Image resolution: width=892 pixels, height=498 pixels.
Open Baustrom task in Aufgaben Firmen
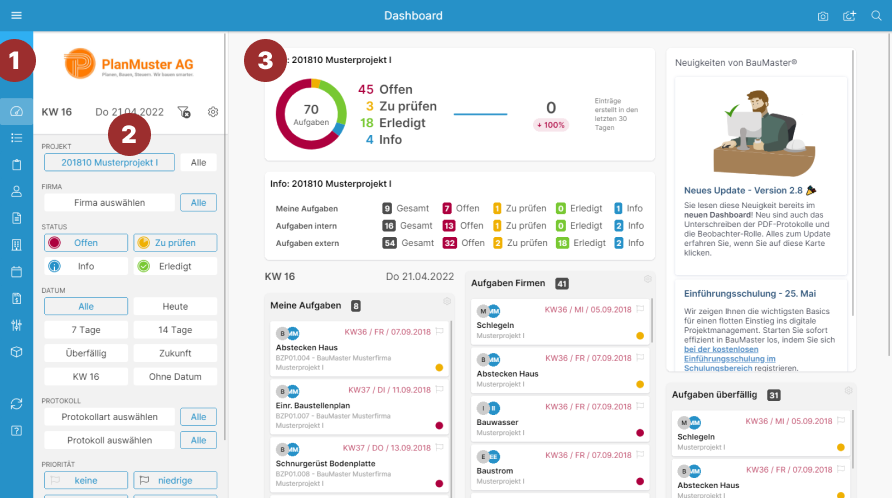(x=560, y=468)
